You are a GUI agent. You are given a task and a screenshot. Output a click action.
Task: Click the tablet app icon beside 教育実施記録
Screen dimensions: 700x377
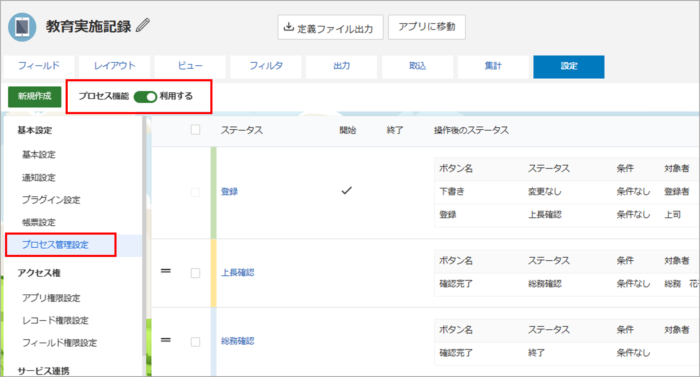(x=22, y=27)
